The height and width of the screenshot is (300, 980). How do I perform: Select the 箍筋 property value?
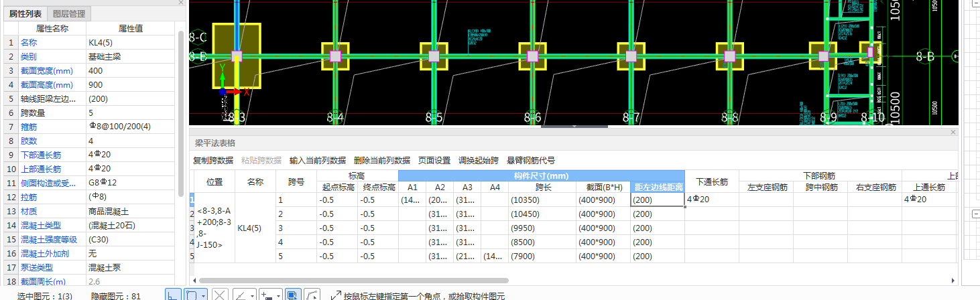tap(130, 127)
